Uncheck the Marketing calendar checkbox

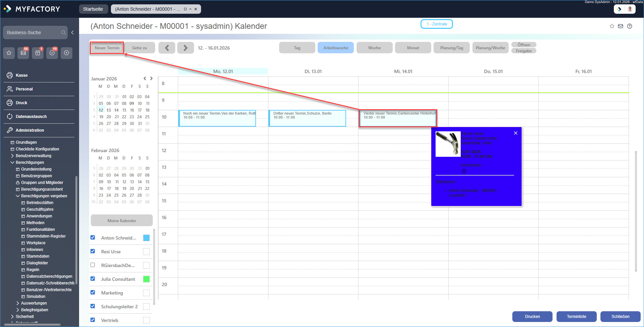click(x=93, y=292)
